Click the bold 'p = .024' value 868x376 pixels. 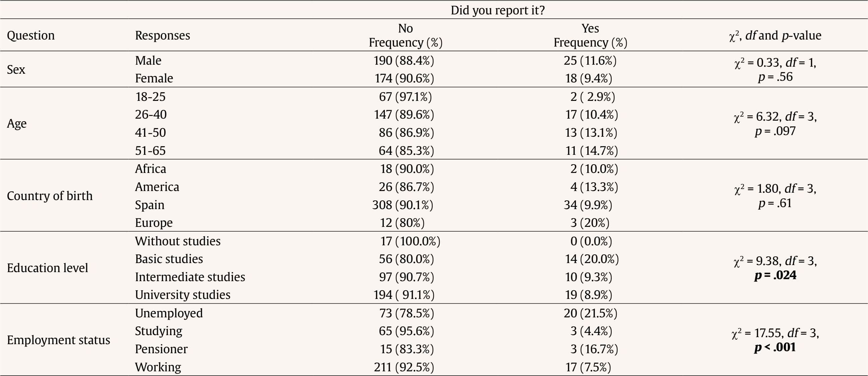775,275
